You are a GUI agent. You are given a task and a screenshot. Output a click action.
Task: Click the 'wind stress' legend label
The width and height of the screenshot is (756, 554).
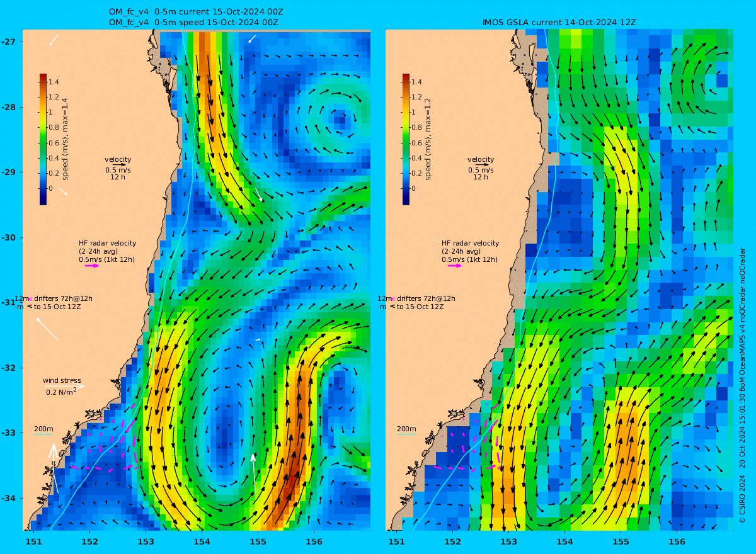(62, 380)
